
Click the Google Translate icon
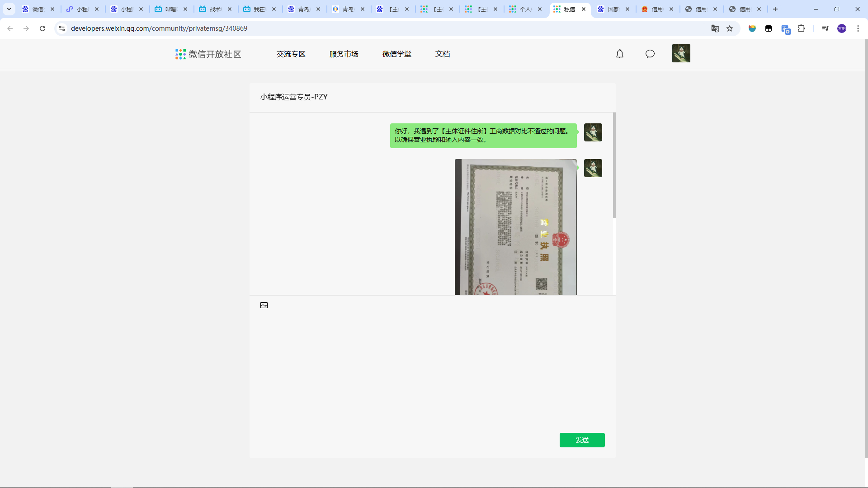click(715, 28)
